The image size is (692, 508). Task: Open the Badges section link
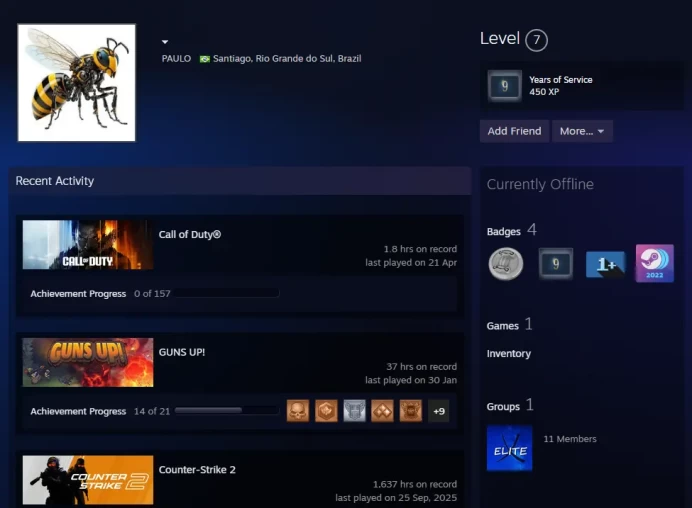[504, 232]
